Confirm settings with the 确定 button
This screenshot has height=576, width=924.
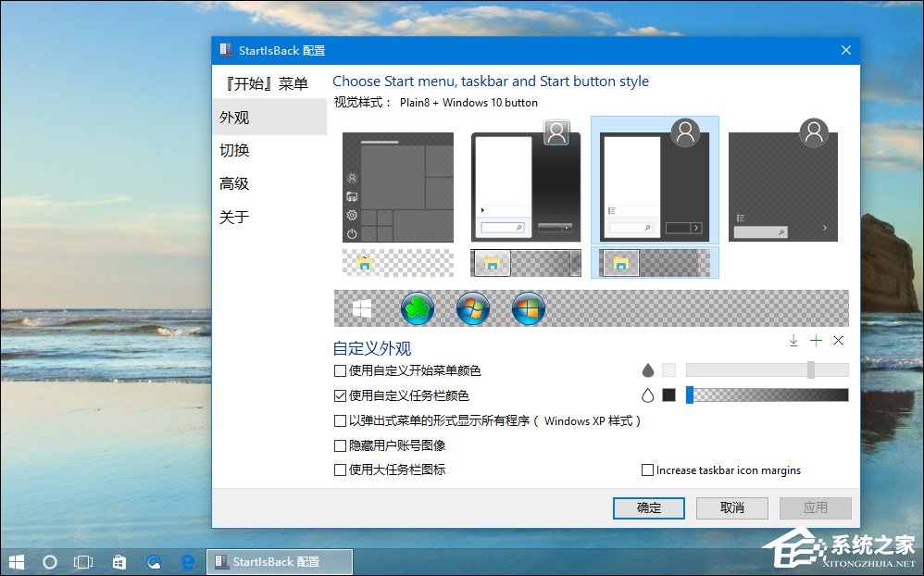[x=648, y=507]
